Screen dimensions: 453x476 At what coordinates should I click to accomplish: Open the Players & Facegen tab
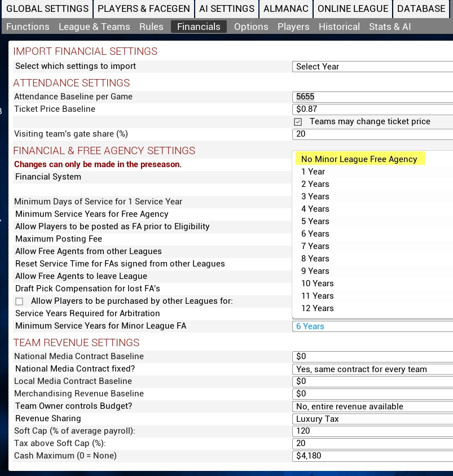143,8
